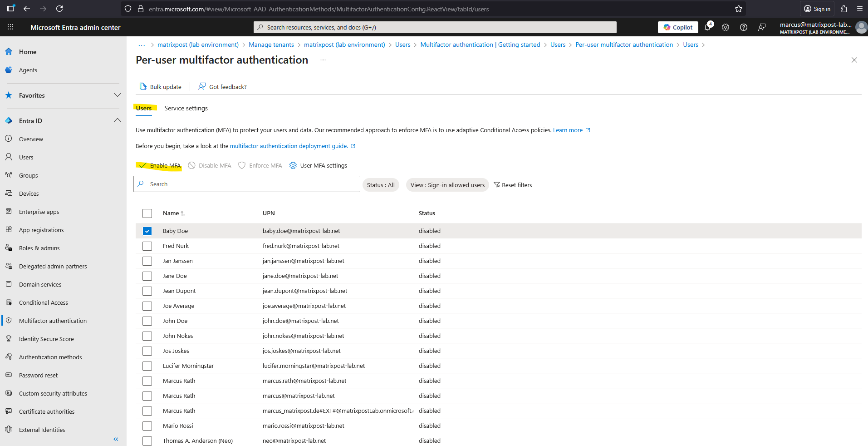Check the John Nokes checkbox
The width and height of the screenshot is (868, 446).
(147, 336)
